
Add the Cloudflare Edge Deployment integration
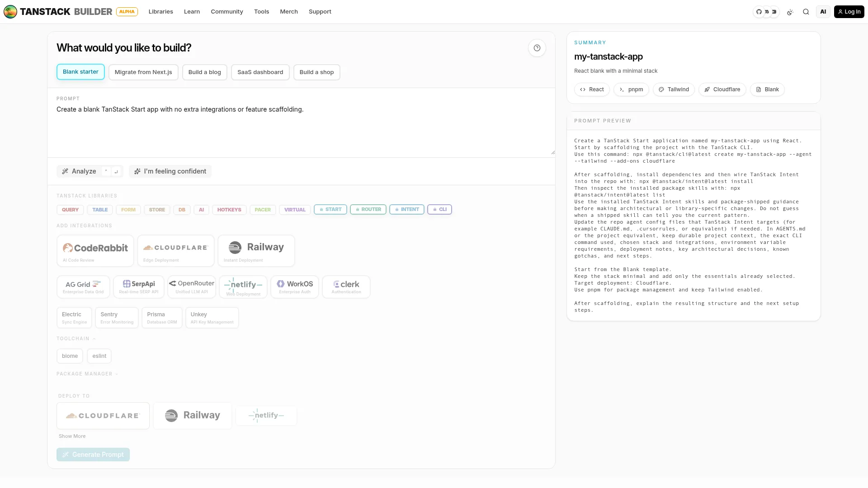(x=176, y=251)
